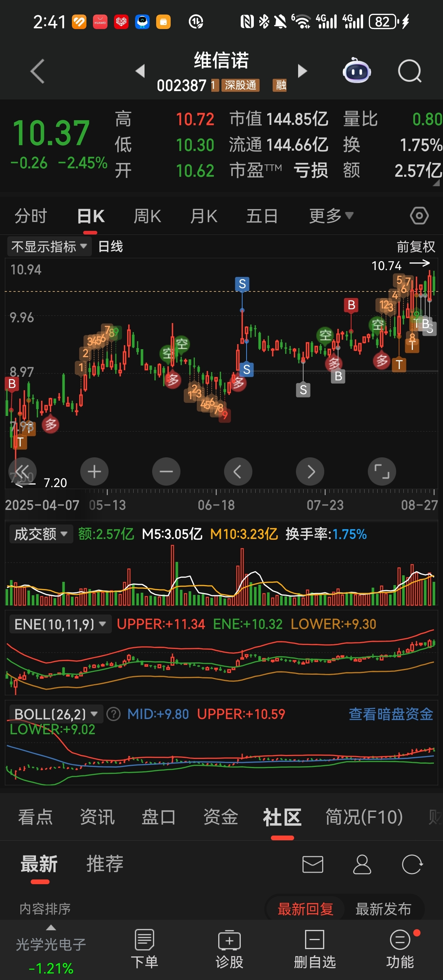443x980 pixels.
Task: Open 功能 functions menu
Action: click(400, 949)
